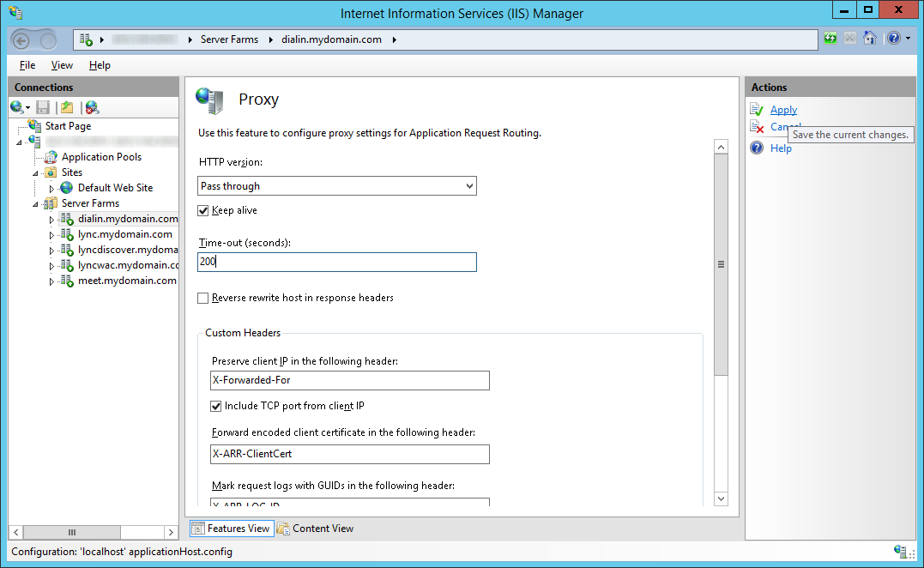Select the dialin.mydomain.com tree label
The height and width of the screenshot is (568, 924).
[128, 219]
